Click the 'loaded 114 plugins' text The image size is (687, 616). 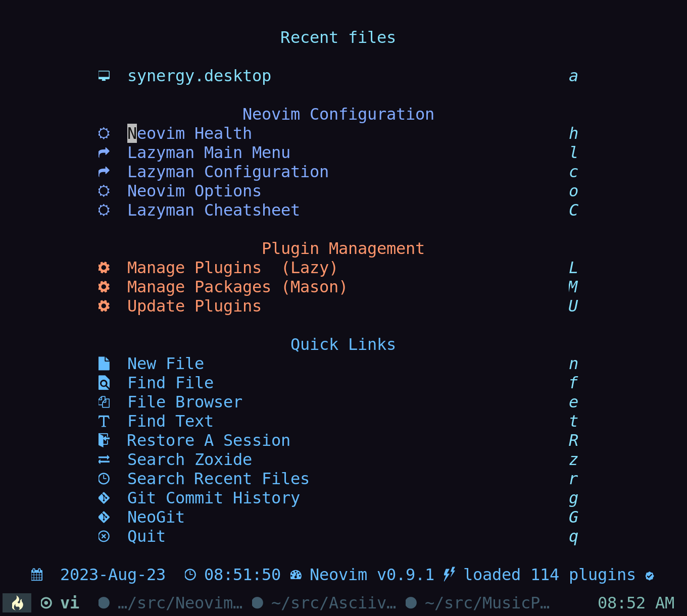[x=550, y=575]
